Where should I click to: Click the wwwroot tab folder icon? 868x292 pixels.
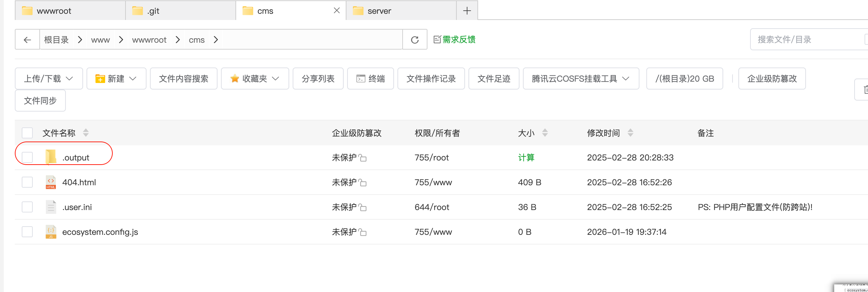27,11
